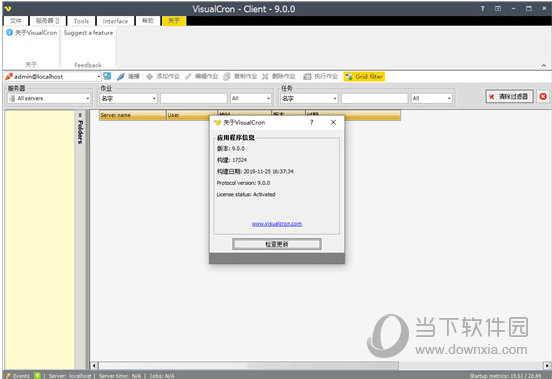Click Startup metrics status text
The width and height of the screenshot is (552, 379).
click(x=506, y=376)
